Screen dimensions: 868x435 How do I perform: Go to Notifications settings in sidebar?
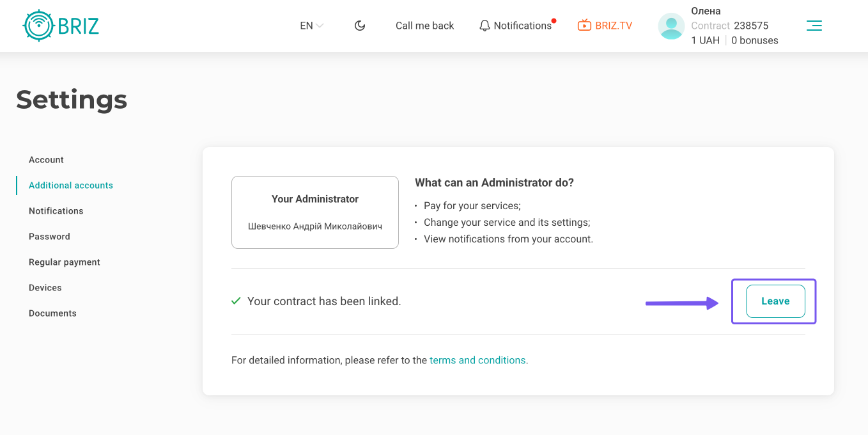(56, 211)
